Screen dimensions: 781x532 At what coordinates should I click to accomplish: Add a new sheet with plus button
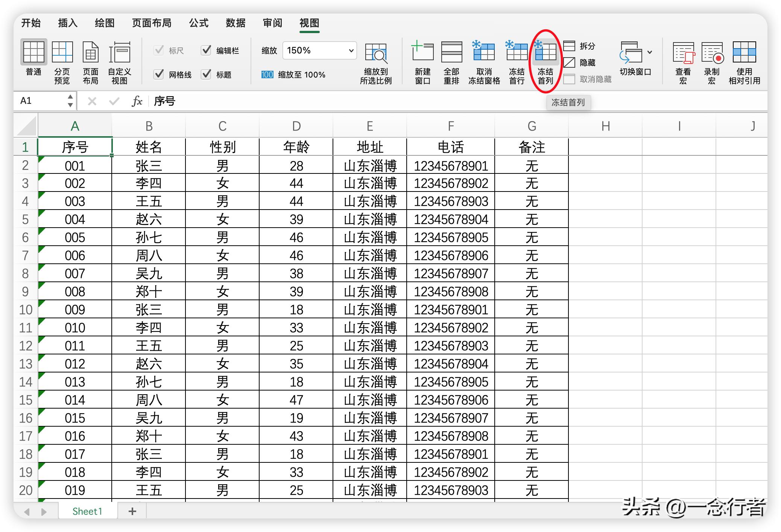pyautogui.click(x=132, y=511)
